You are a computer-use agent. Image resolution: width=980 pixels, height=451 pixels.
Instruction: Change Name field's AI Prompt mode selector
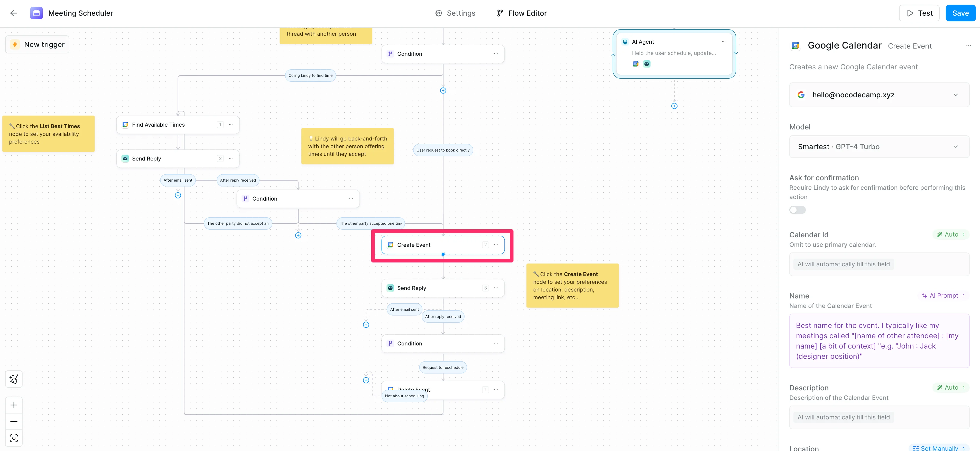tap(944, 295)
